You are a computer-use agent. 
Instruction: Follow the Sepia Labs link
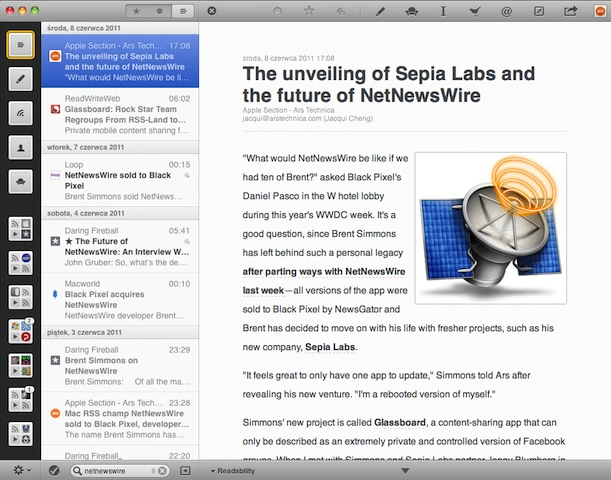[330, 347]
